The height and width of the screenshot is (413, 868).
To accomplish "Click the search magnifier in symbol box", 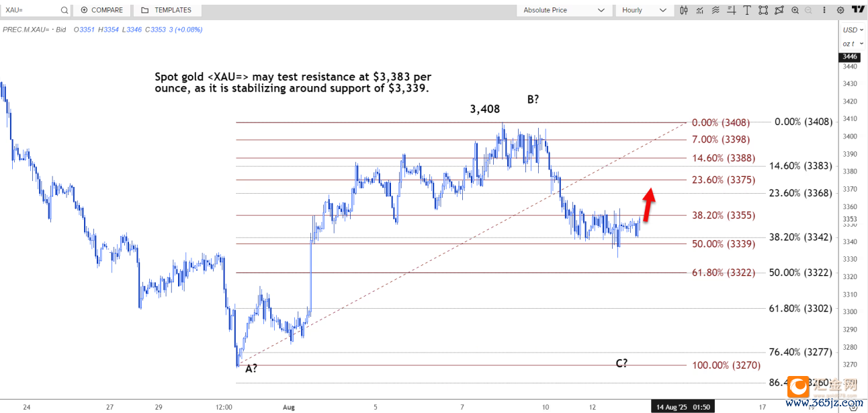I will coord(64,10).
